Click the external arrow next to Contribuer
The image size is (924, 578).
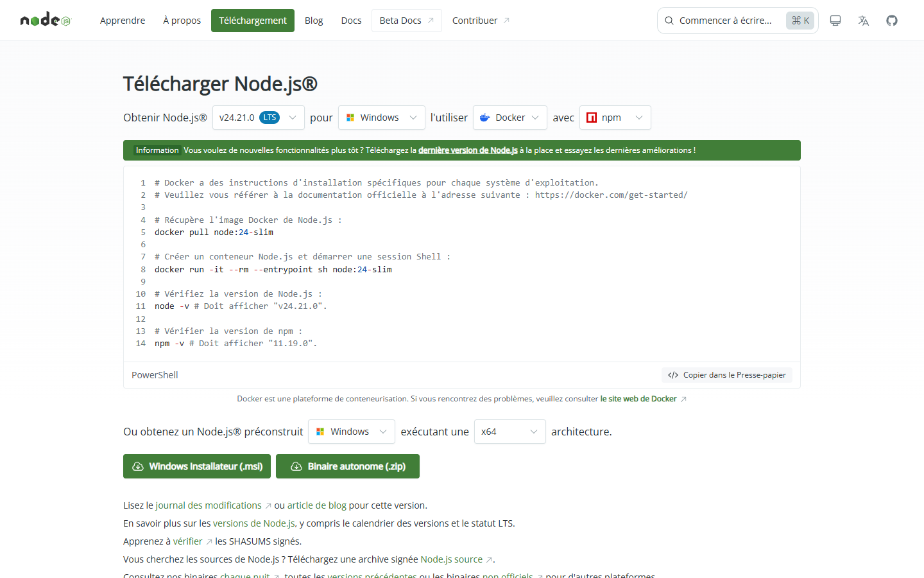point(506,21)
